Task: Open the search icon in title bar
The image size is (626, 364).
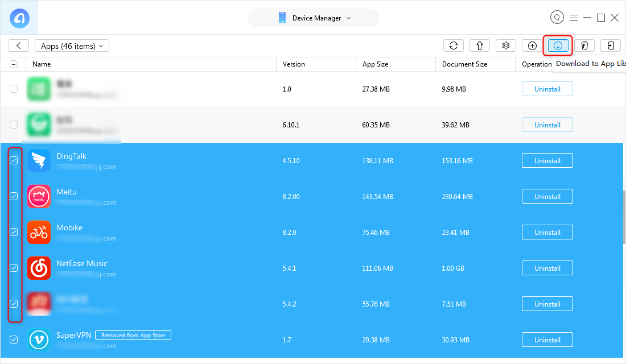Action: (x=557, y=18)
